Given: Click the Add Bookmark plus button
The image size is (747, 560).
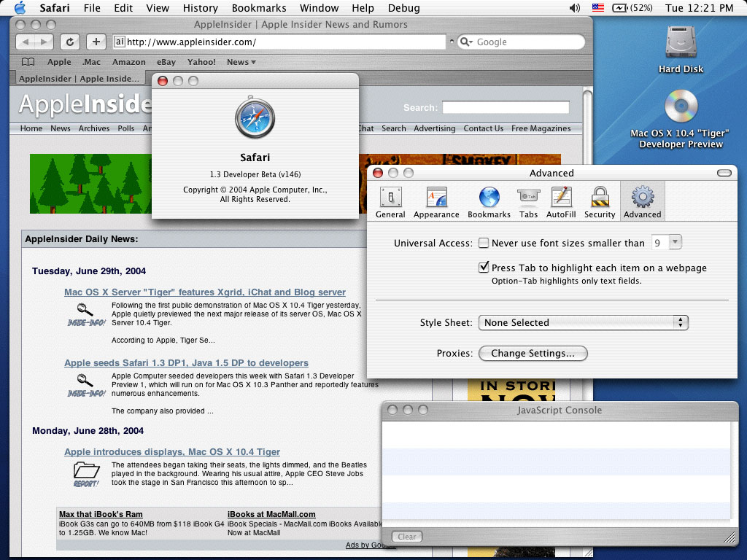Looking at the screenshot, I should pos(96,42).
